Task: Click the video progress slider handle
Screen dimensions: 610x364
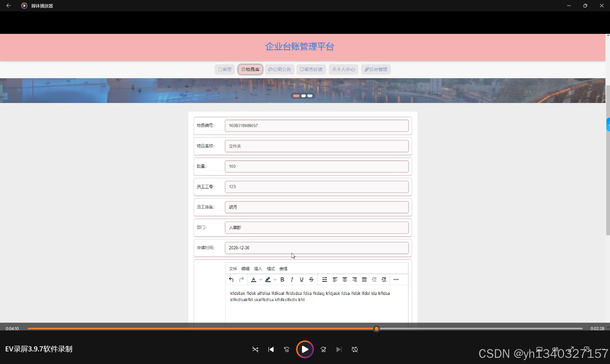Action: point(376,328)
